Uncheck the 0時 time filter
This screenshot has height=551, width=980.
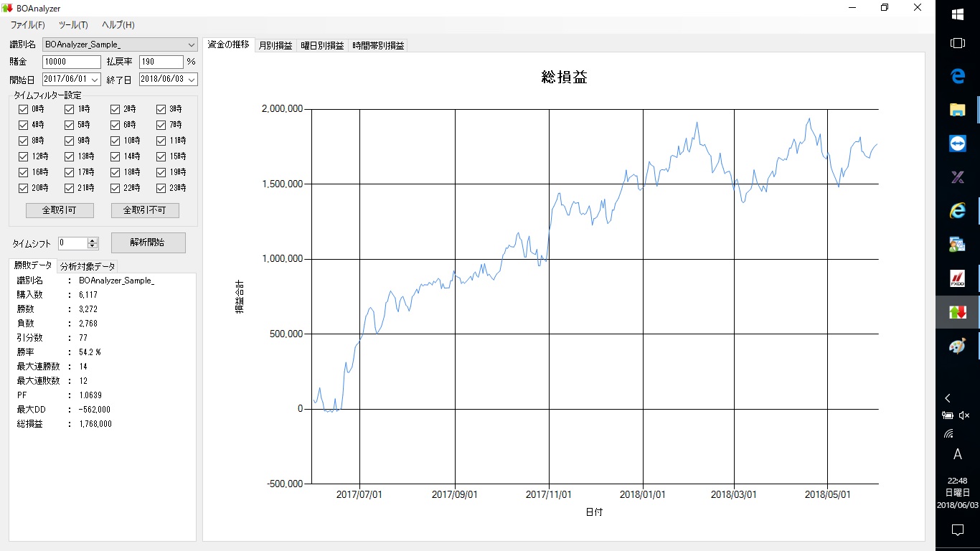24,109
